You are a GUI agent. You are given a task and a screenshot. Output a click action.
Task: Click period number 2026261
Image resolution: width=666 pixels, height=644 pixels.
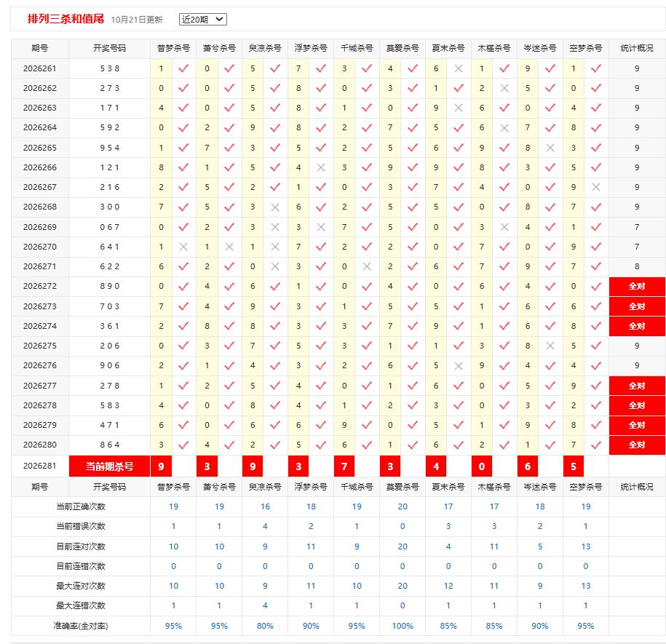(x=40, y=68)
